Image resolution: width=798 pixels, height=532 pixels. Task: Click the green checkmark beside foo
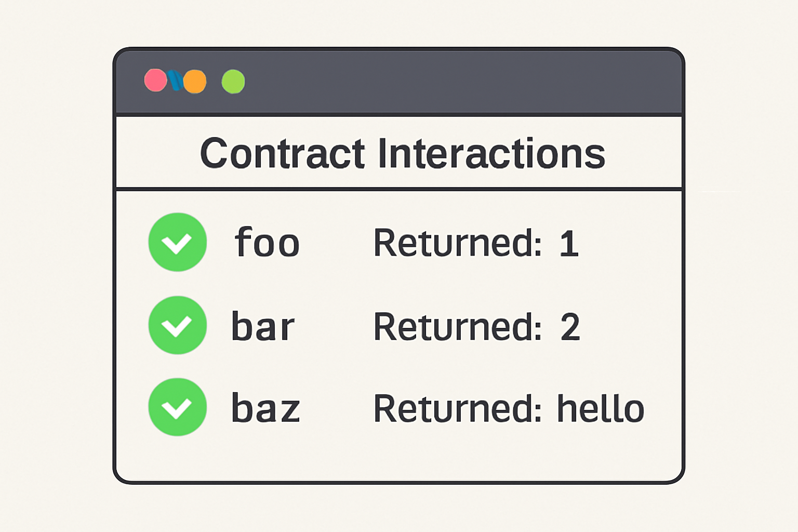click(178, 242)
